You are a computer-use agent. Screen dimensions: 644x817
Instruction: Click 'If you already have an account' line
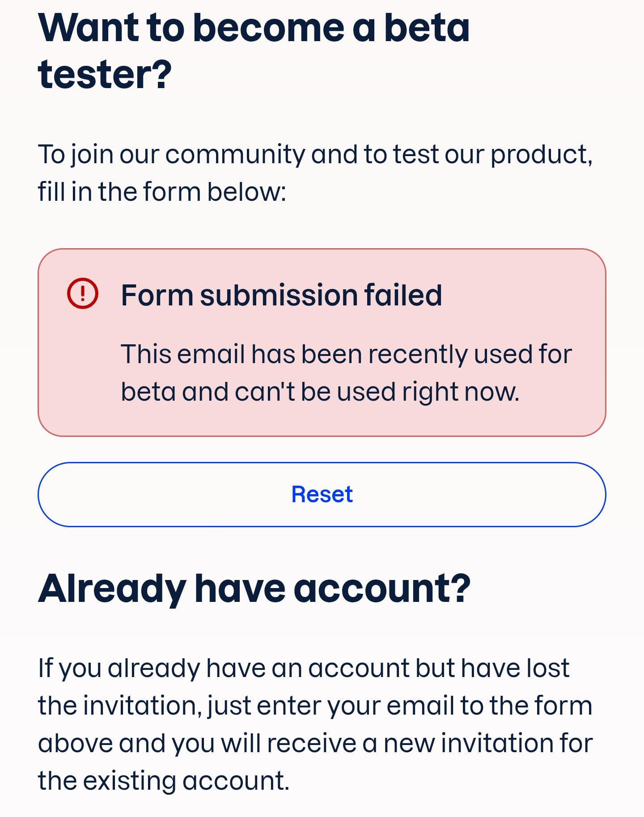304,669
